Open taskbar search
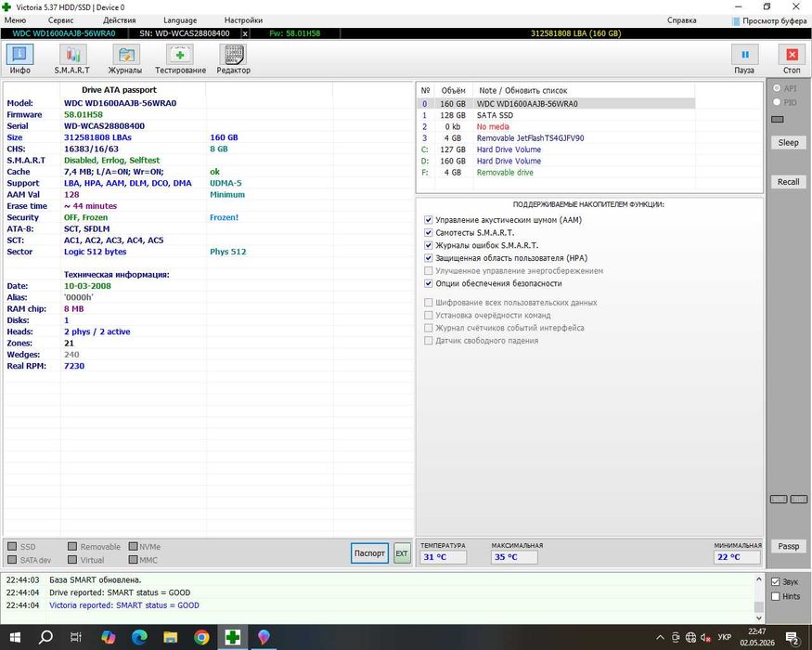This screenshot has height=650, width=812. click(45, 637)
